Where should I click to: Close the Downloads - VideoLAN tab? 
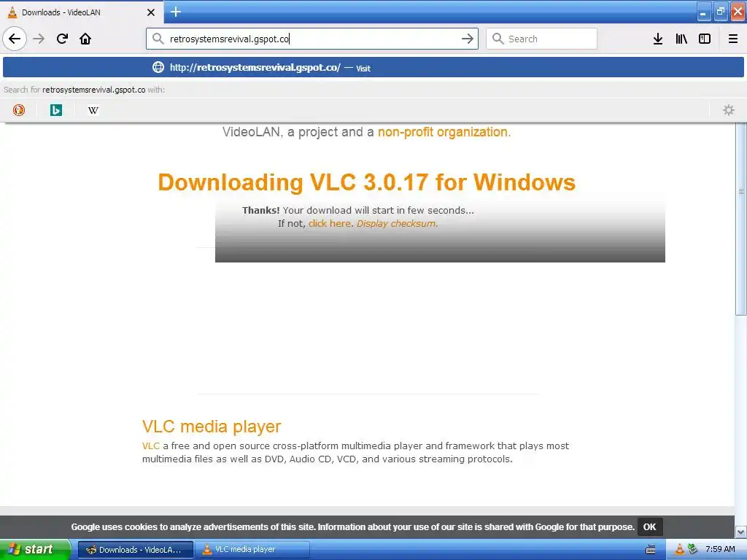(150, 12)
